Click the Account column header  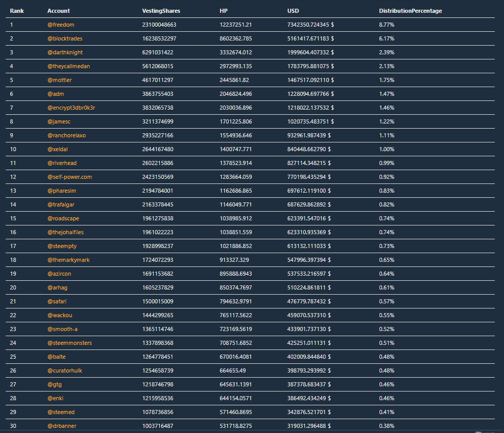point(58,11)
